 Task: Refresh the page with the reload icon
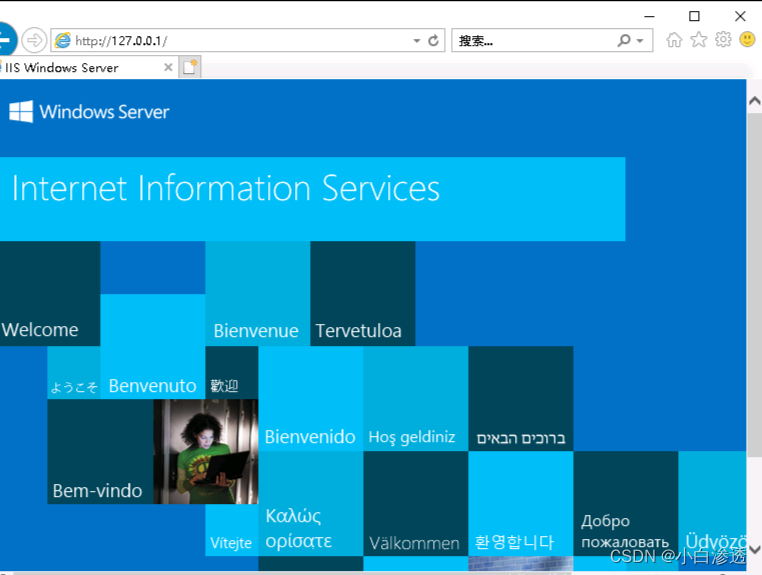(433, 40)
